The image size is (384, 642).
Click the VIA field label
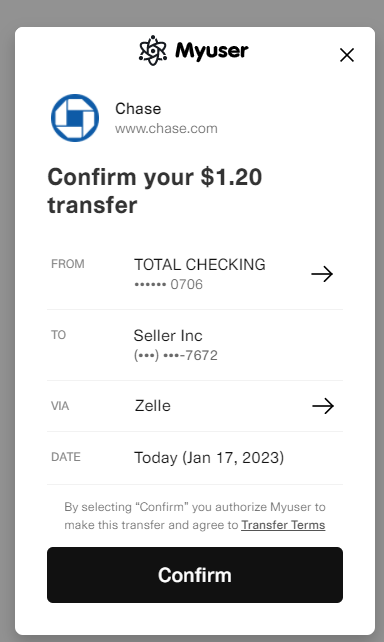(60, 406)
